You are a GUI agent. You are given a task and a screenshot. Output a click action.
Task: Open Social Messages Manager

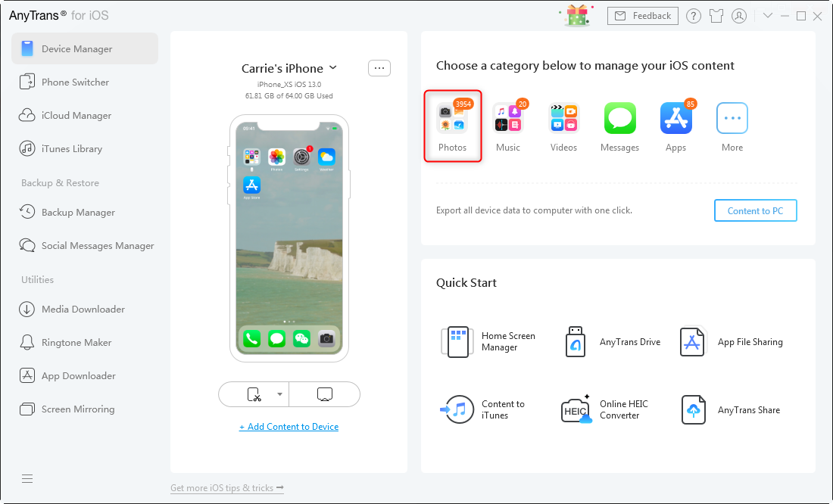tap(85, 245)
